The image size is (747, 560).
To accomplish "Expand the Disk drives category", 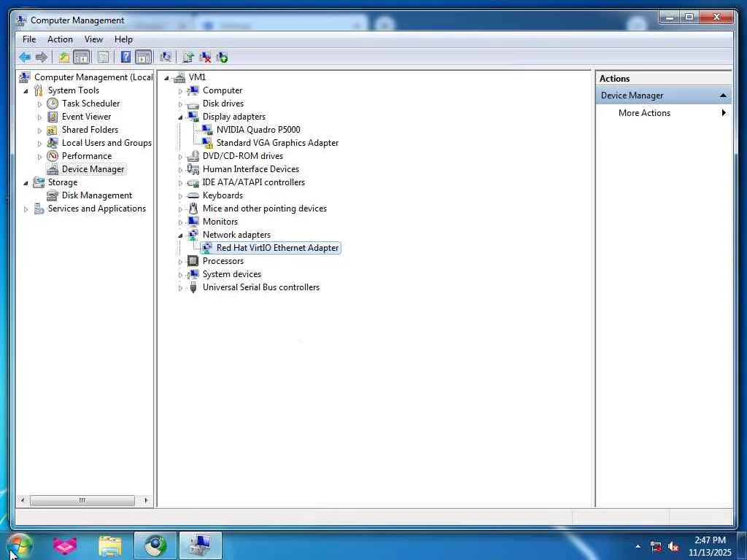I will (180, 104).
